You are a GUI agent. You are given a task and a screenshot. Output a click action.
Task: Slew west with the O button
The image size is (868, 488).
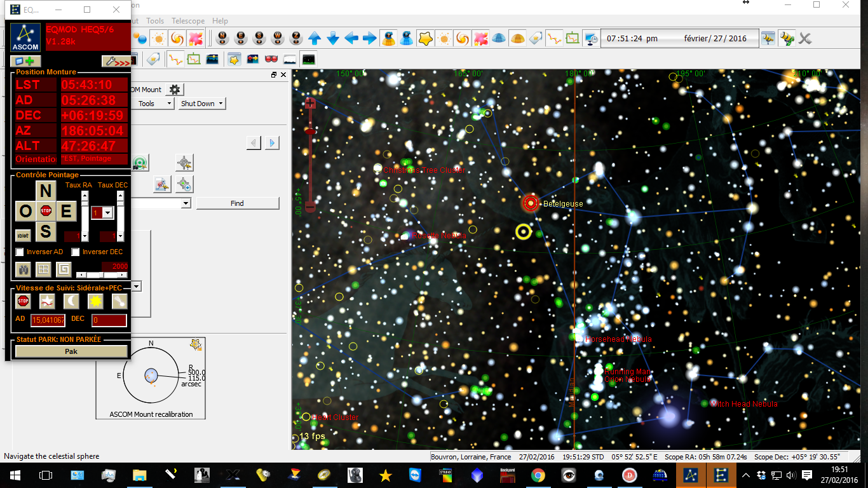(x=25, y=212)
